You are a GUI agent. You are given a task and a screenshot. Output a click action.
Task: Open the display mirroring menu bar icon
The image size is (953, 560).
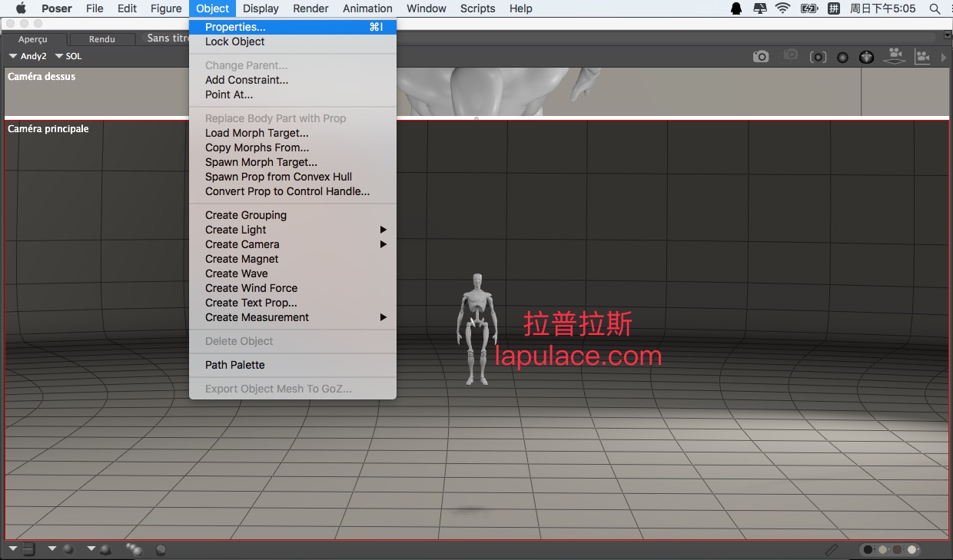[x=759, y=8]
